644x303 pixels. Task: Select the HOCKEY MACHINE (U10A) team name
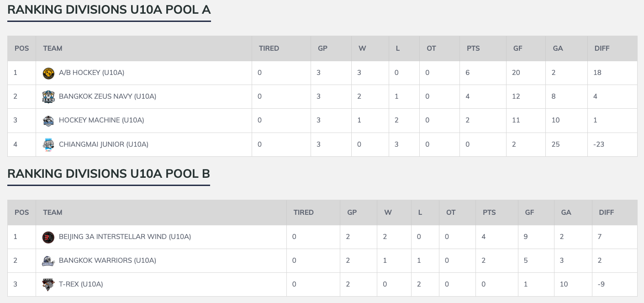tap(101, 120)
